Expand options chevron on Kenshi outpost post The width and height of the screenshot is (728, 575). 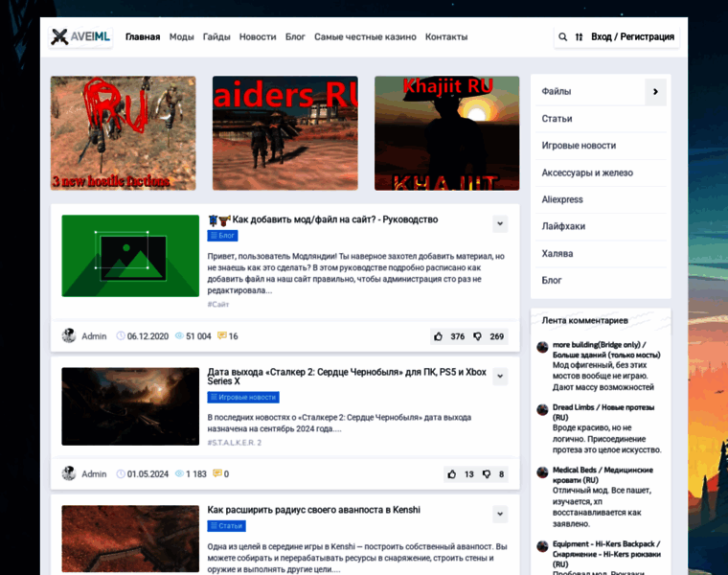[x=500, y=515]
